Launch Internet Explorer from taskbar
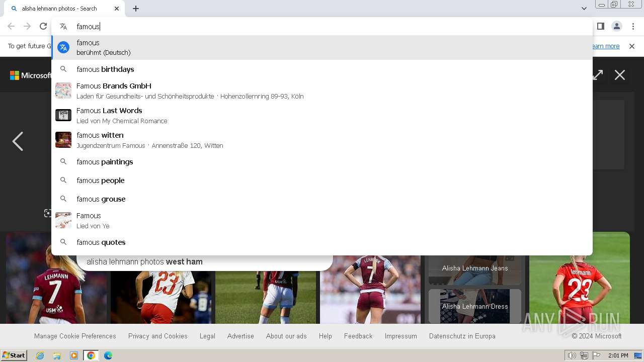The width and height of the screenshot is (644, 362). coord(40,355)
